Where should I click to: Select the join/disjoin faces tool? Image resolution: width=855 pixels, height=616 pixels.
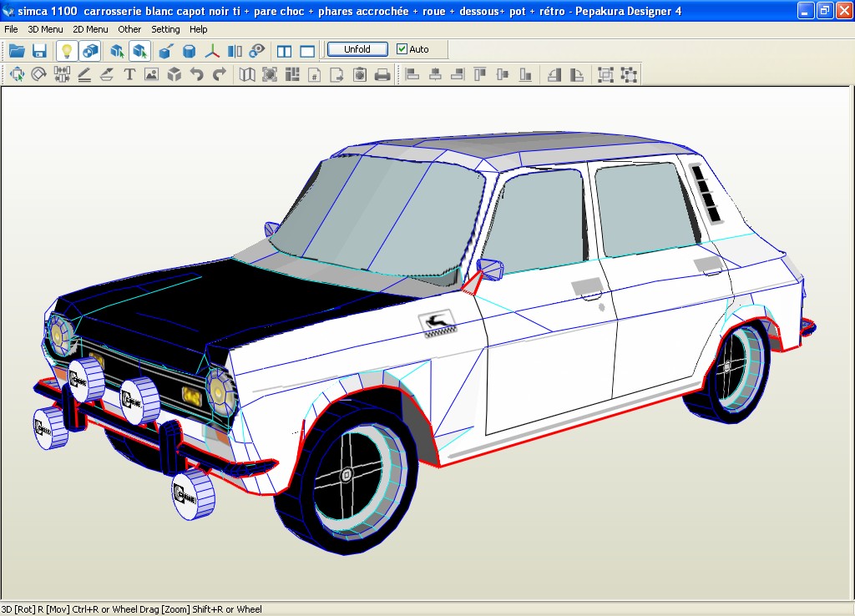pyautogui.click(x=62, y=74)
